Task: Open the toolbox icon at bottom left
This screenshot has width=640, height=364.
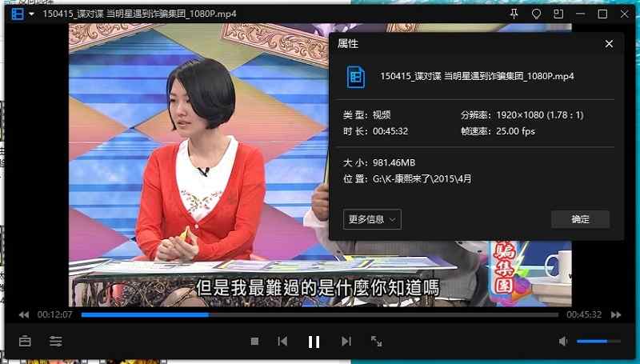Action: click(25, 342)
